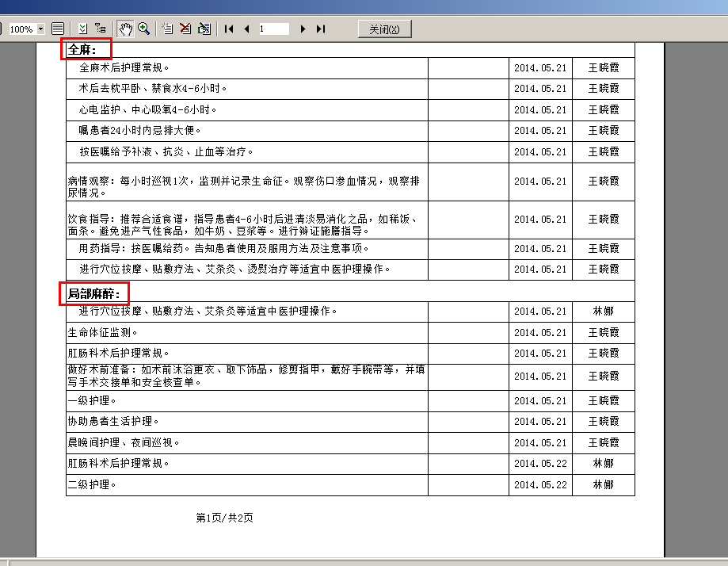Screen dimensions: 728x566
Task: Click 王晓霞 in the 全麻术后护理常规 row
Action: tap(604, 68)
